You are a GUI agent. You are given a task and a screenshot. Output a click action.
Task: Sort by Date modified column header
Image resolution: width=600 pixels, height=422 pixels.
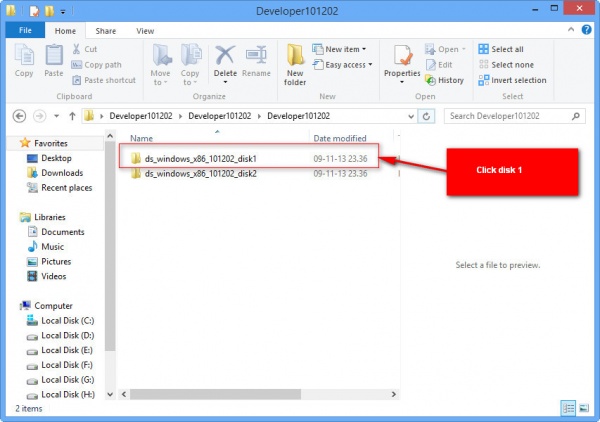click(x=340, y=138)
